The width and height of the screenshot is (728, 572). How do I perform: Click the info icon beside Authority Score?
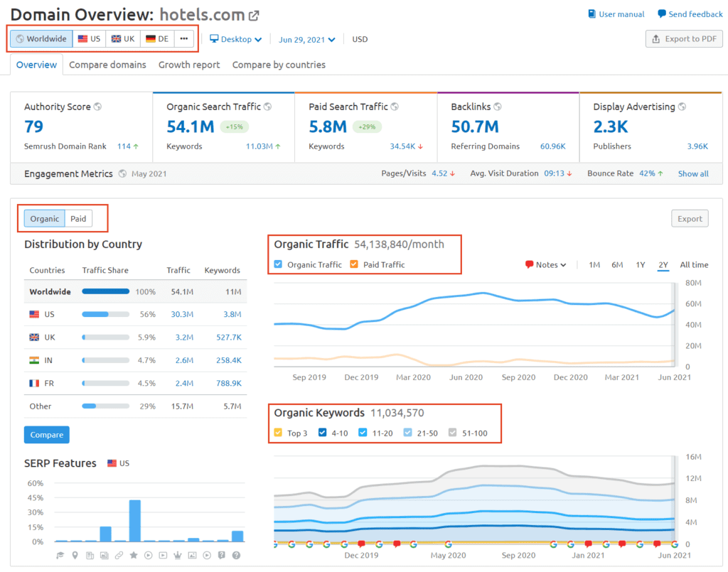pyautogui.click(x=97, y=107)
